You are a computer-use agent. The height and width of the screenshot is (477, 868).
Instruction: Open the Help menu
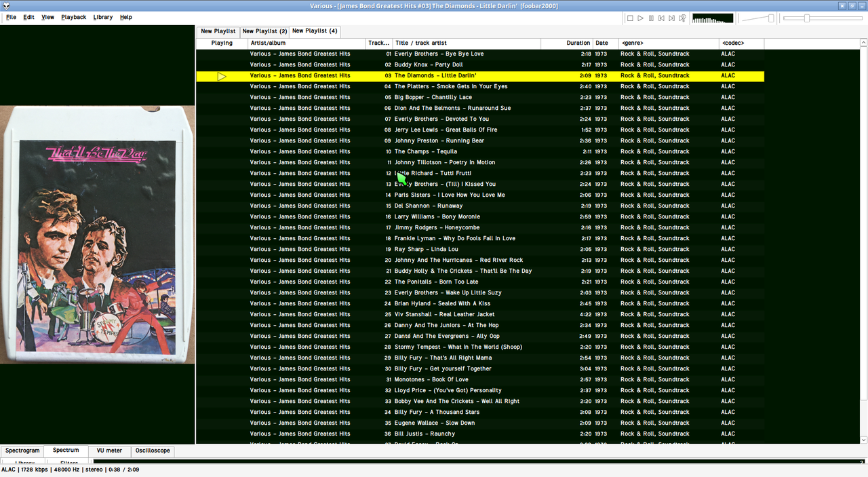(x=126, y=17)
